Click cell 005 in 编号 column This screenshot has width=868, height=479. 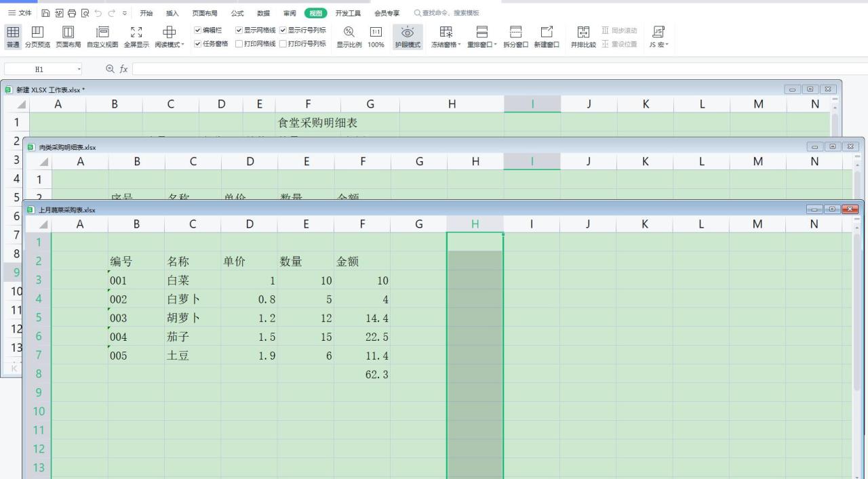click(136, 355)
